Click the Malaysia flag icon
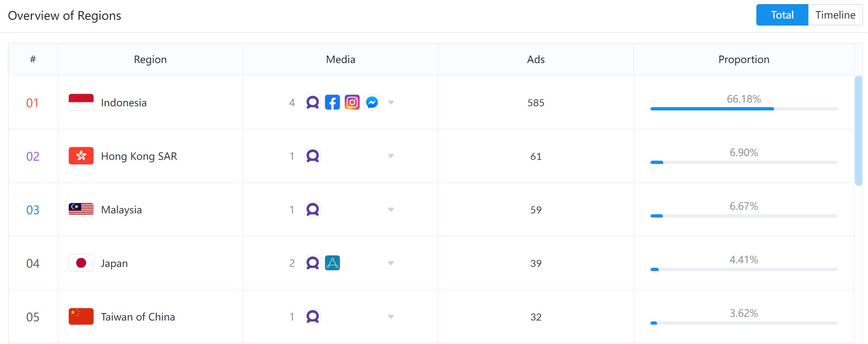868x344 pixels. pos(81,209)
